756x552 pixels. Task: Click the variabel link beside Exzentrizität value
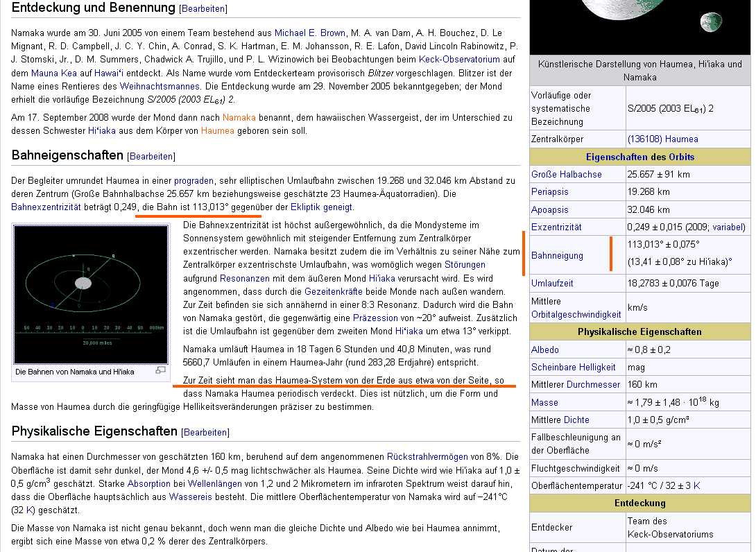[x=726, y=227]
